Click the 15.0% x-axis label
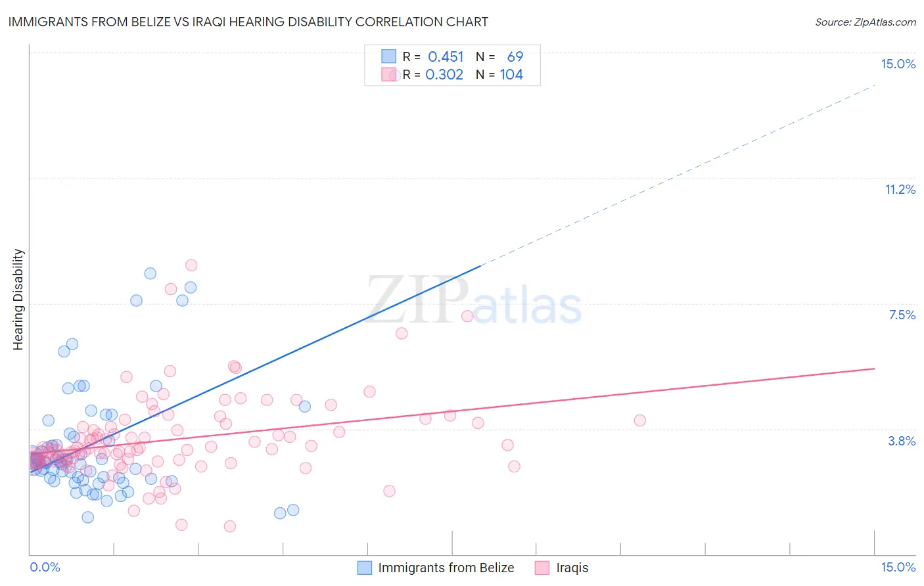This screenshot has width=924, height=586. pyautogui.click(x=898, y=567)
